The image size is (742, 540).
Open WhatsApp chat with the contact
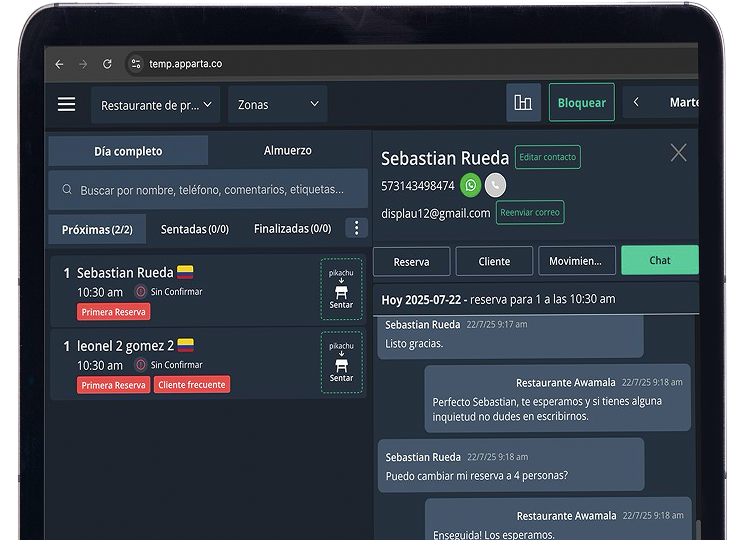[470, 185]
